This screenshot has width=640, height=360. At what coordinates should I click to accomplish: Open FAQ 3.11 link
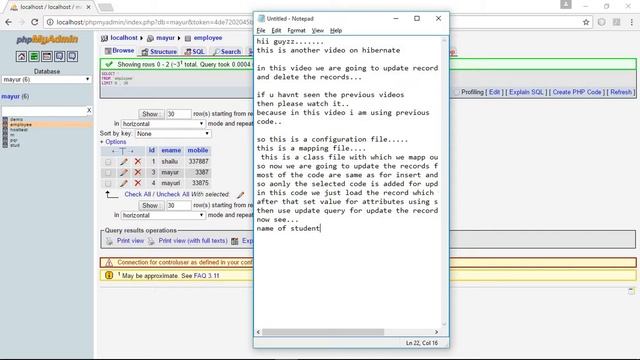pos(207,276)
